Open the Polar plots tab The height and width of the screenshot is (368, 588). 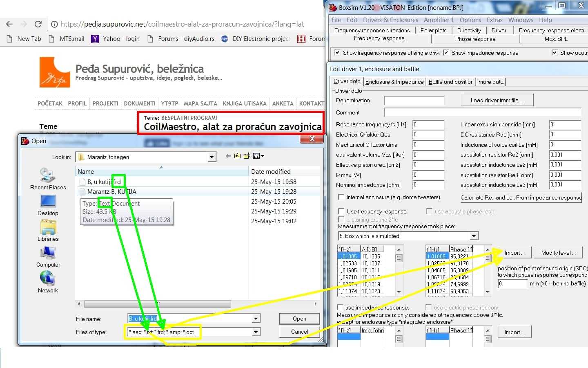(434, 30)
